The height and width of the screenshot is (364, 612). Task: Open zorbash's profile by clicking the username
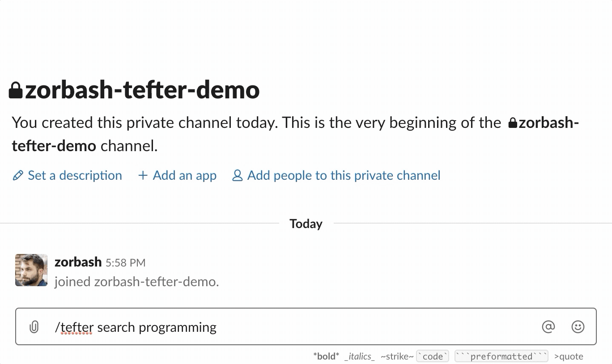tap(78, 262)
